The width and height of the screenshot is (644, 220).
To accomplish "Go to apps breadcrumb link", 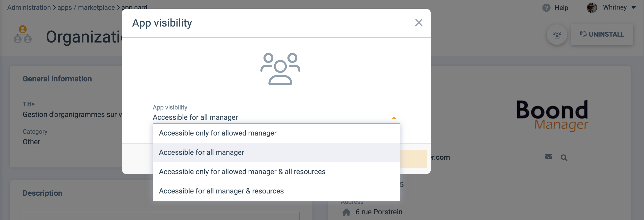I will [x=65, y=7].
